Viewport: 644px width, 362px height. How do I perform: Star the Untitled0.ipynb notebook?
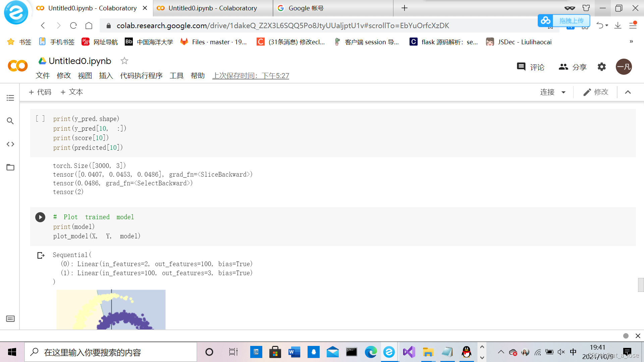[x=124, y=61]
